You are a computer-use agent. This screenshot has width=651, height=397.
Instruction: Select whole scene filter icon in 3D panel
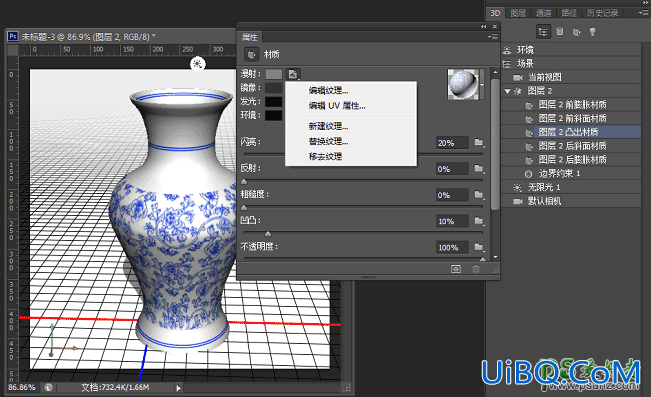[x=543, y=32]
